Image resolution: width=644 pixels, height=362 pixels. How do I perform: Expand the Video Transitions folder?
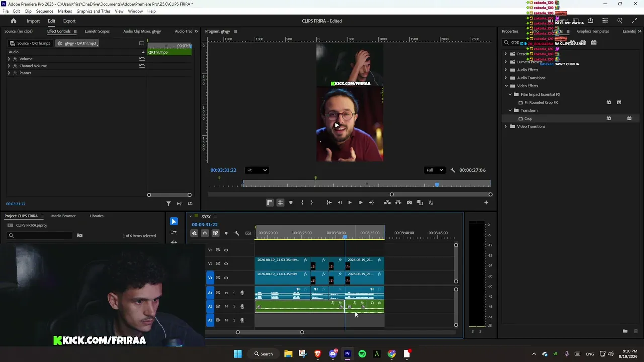click(x=506, y=126)
